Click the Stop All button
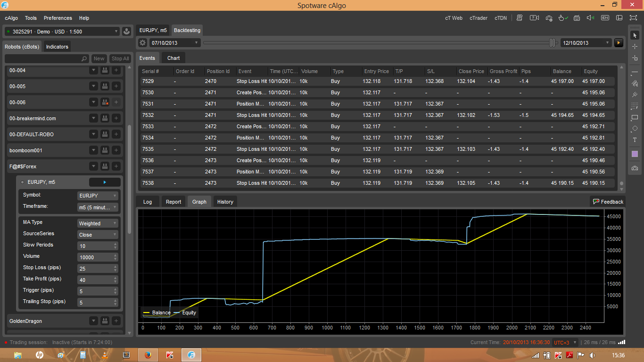644x362 pixels. [x=120, y=59]
